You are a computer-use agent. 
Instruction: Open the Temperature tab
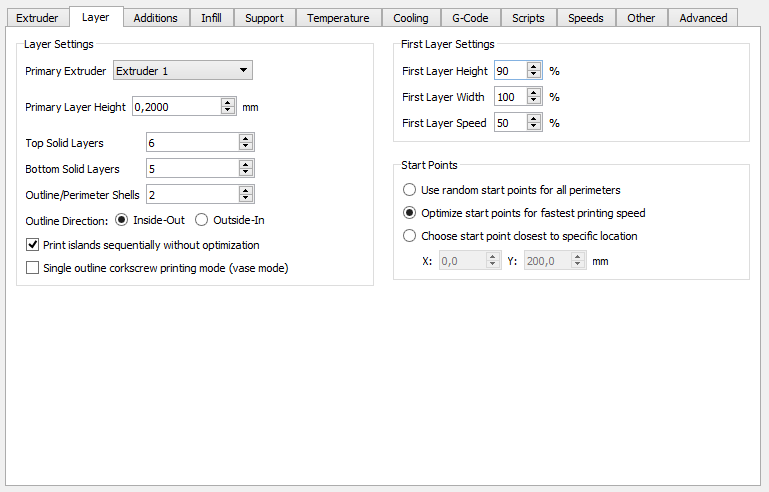(x=338, y=18)
